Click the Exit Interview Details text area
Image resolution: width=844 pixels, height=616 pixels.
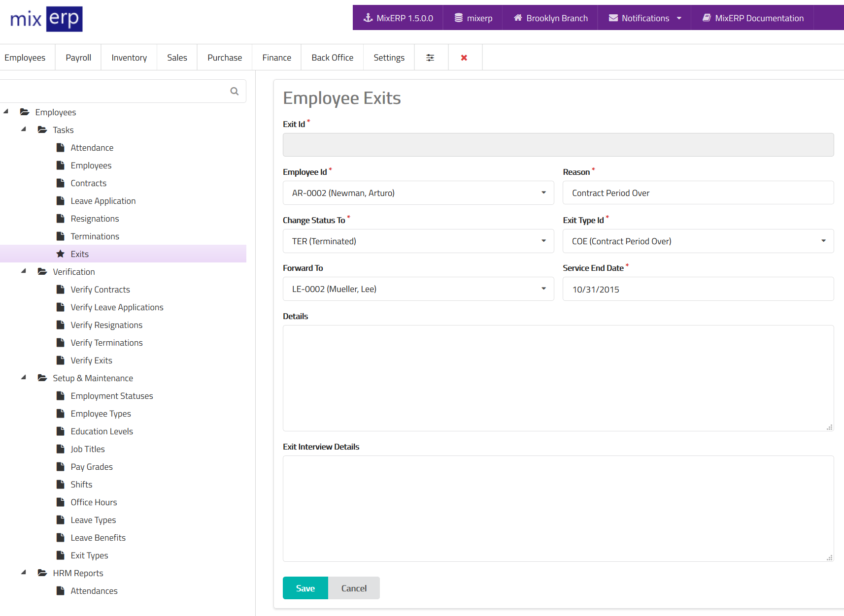(558, 509)
